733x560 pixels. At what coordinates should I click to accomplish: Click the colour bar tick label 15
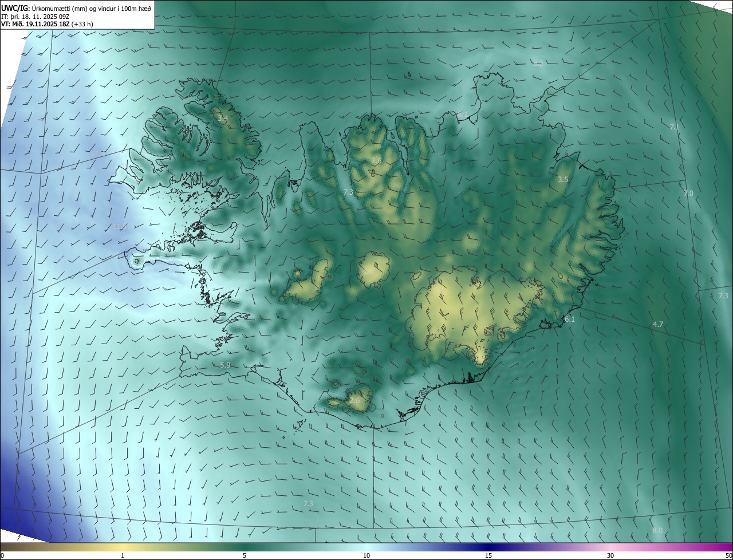[x=488, y=555]
